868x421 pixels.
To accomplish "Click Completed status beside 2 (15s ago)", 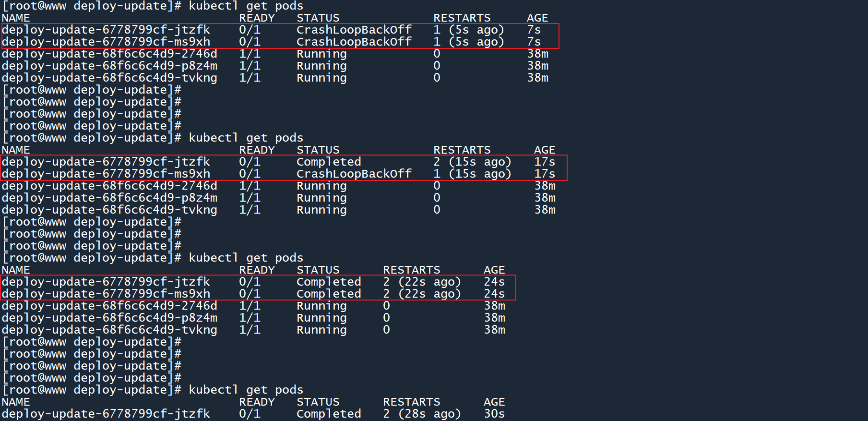I will pyautogui.click(x=328, y=162).
